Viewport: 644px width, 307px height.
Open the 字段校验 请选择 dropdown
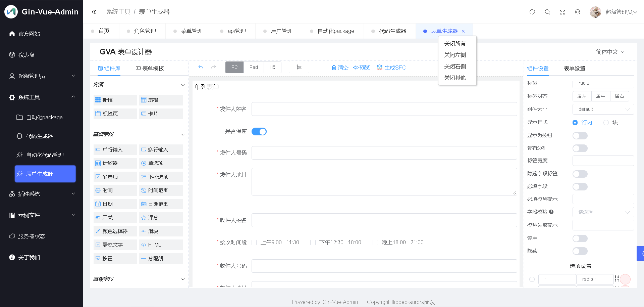click(x=603, y=212)
